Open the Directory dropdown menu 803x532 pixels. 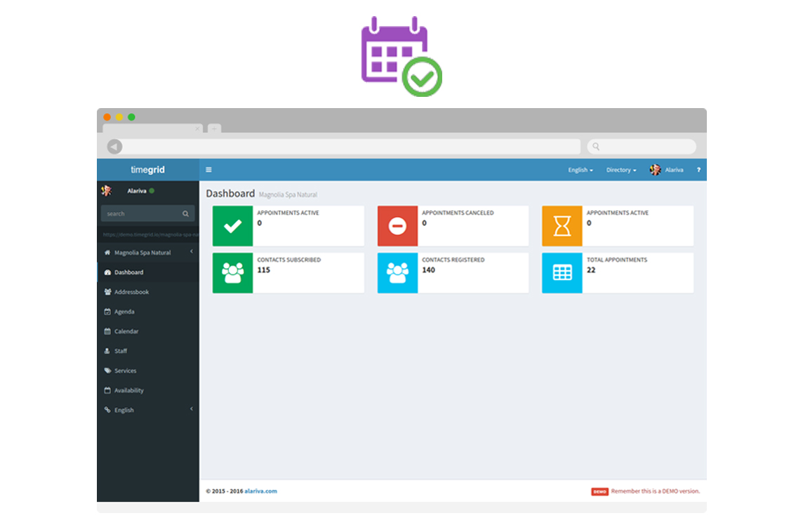tap(621, 170)
